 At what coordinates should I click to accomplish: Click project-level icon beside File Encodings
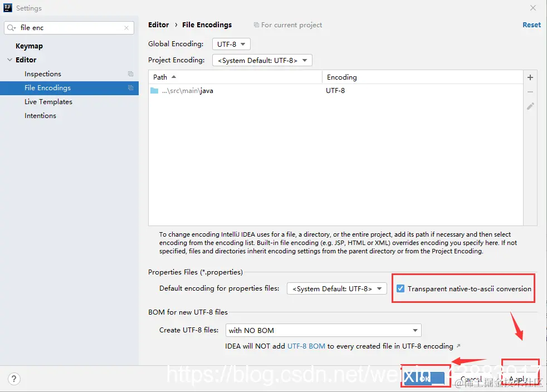130,88
